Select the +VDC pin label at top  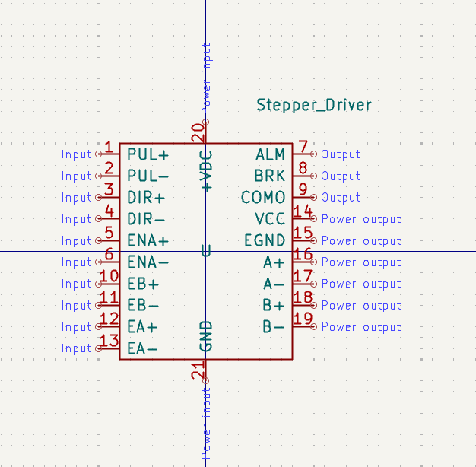(206, 170)
